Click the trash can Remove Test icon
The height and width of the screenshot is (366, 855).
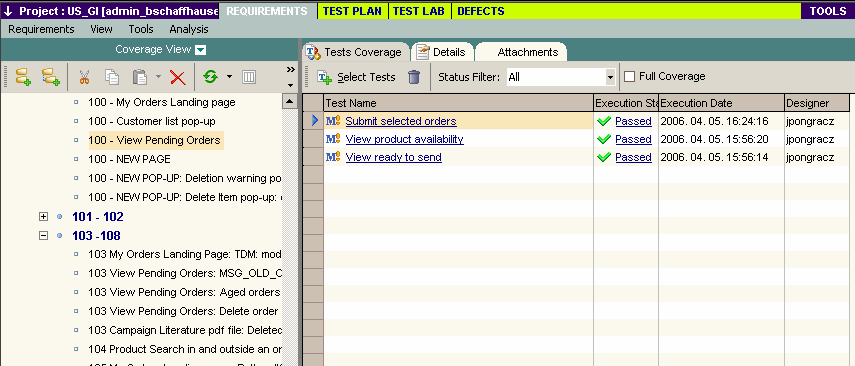tap(414, 77)
